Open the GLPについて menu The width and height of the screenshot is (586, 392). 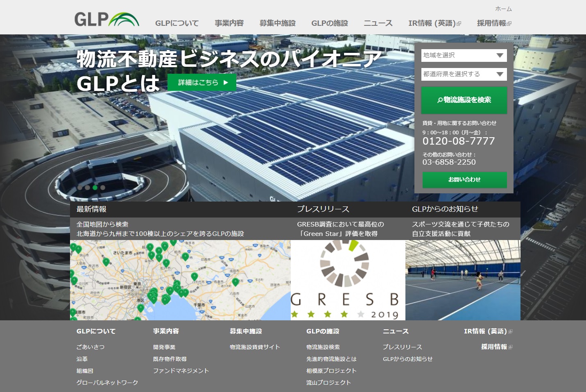(177, 23)
